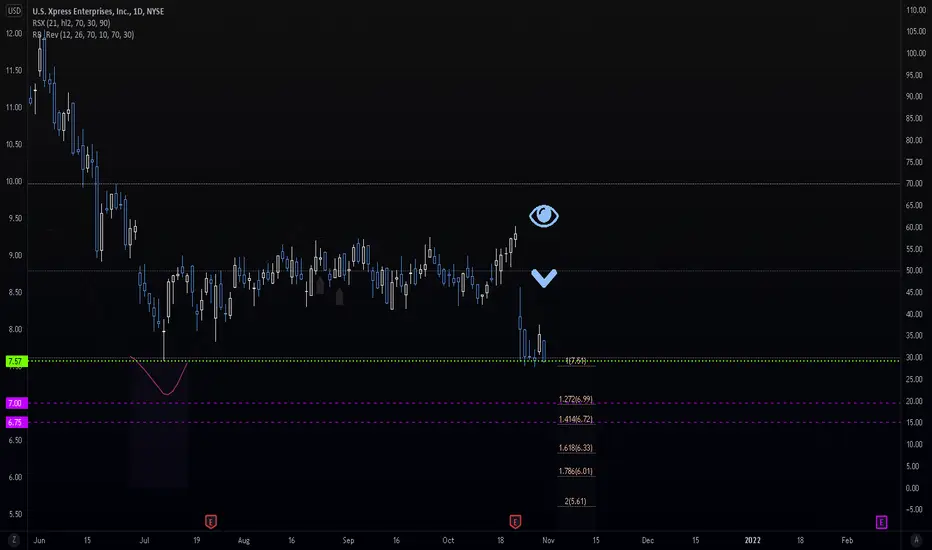Select the RSX (21, hl2, 70, 30, 90) indicator label
This screenshot has height=550, width=932.
pos(71,23)
